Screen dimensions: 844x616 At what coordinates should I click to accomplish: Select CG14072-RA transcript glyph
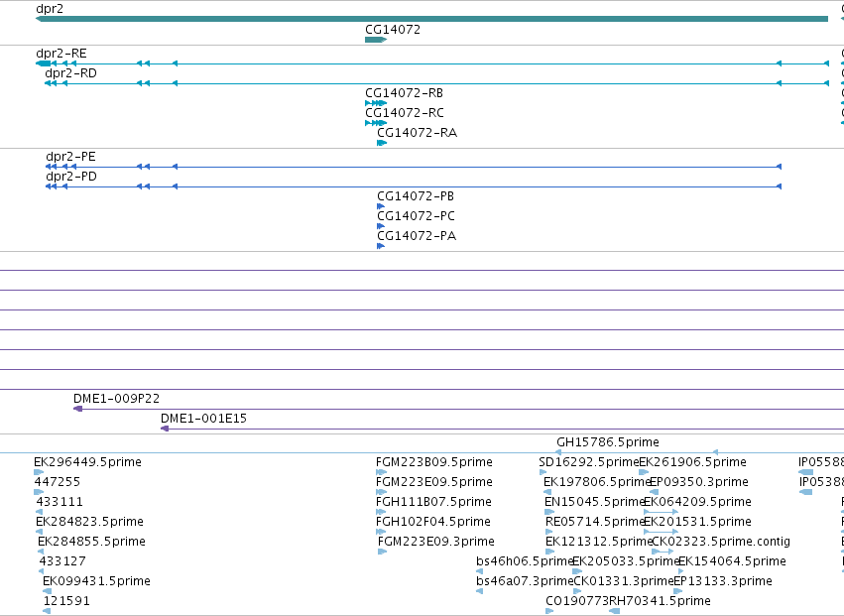tap(382, 143)
